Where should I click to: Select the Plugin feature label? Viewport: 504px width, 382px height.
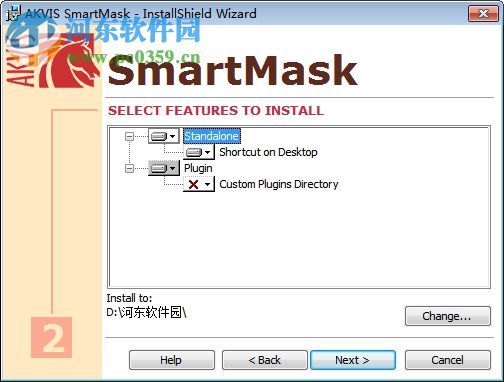(x=198, y=168)
